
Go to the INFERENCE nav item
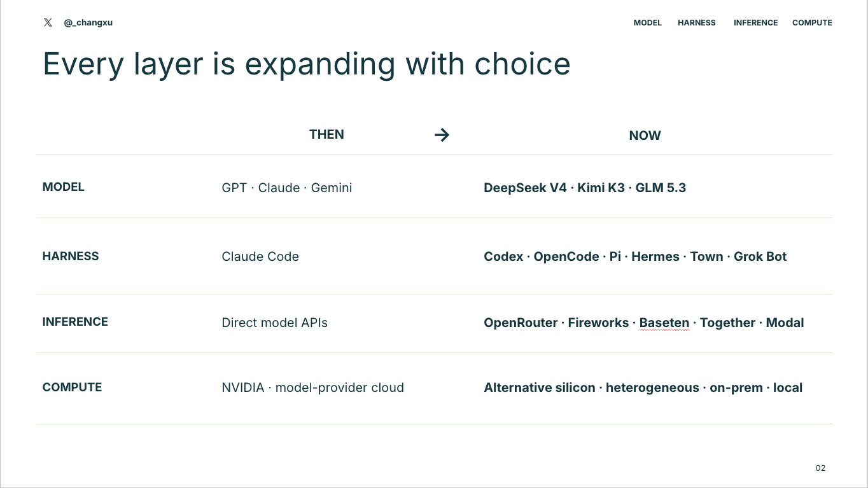point(755,22)
